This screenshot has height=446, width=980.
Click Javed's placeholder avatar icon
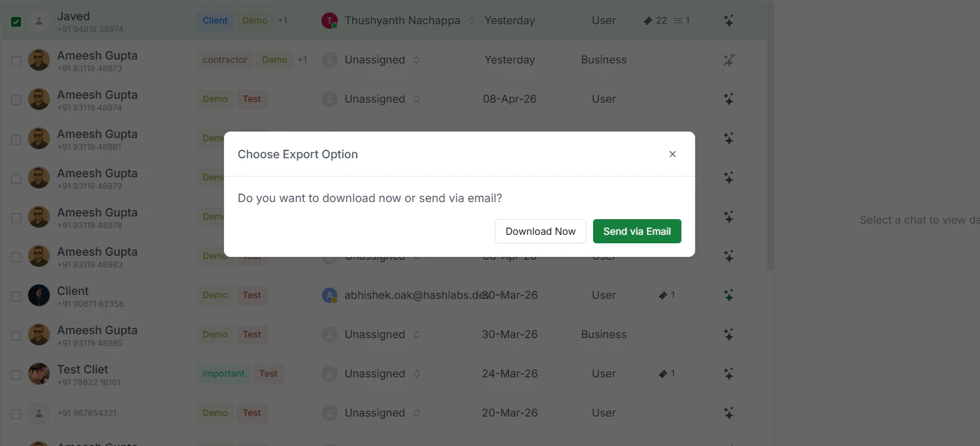coord(39,21)
